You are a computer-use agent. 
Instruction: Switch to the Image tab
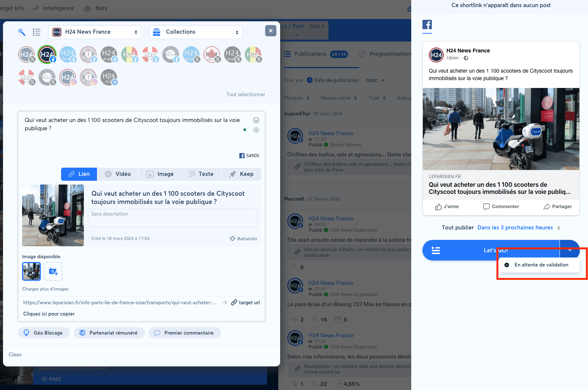tap(160, 174)
